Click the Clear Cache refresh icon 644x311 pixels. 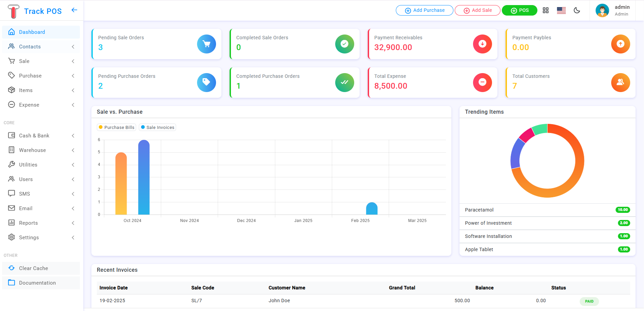point(12,268)
